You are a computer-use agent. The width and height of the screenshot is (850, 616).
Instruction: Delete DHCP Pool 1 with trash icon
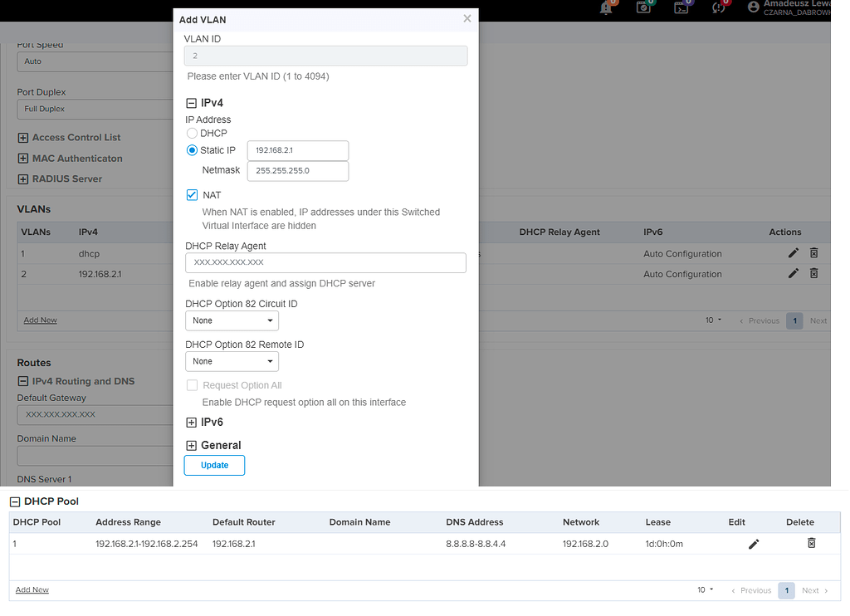[812, 543]
